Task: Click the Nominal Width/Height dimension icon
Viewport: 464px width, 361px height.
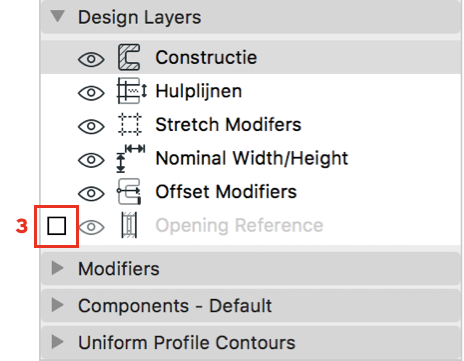Action: click(131, 158)
